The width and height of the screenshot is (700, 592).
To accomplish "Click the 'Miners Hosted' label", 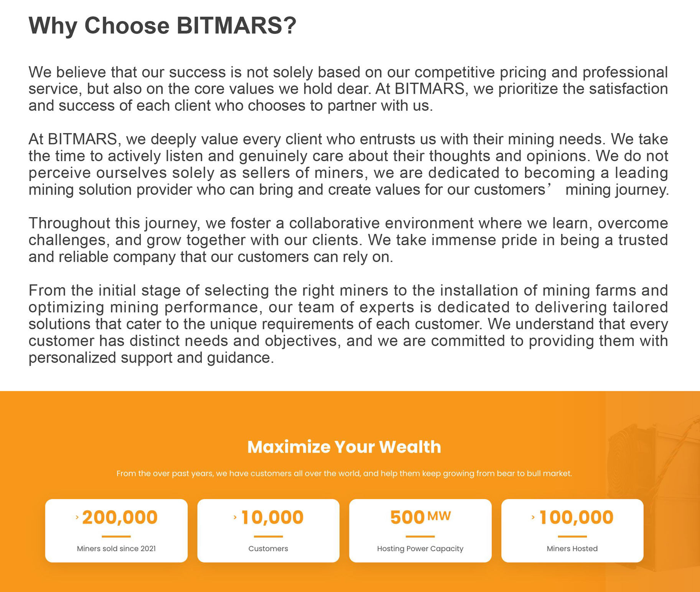I will pos(572,549).
